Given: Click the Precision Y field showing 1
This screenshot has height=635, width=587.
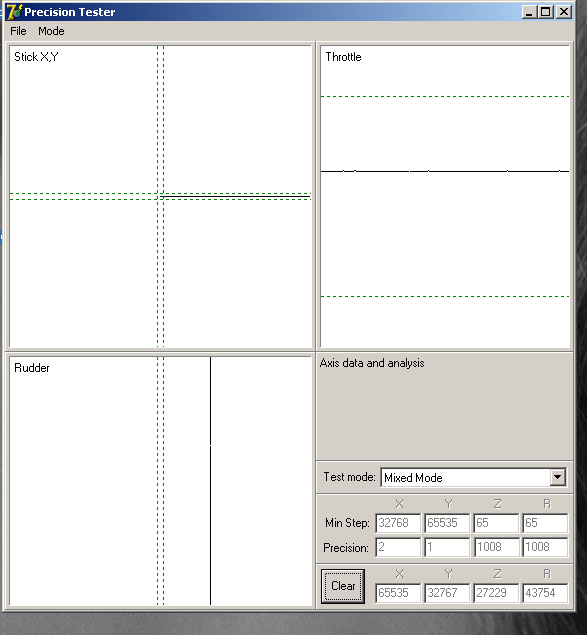Looking at the screenshot, I should pyautogui.click(x=447, y=547).
